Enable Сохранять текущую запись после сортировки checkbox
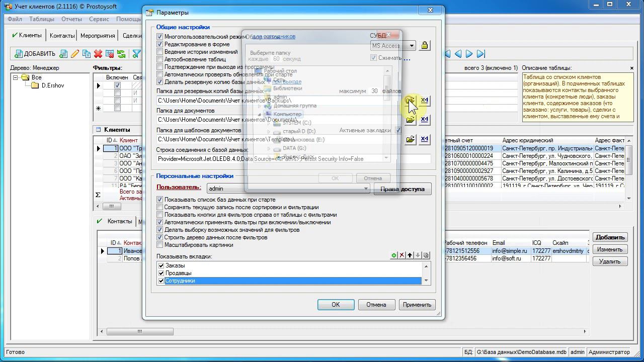 point(160,207)
